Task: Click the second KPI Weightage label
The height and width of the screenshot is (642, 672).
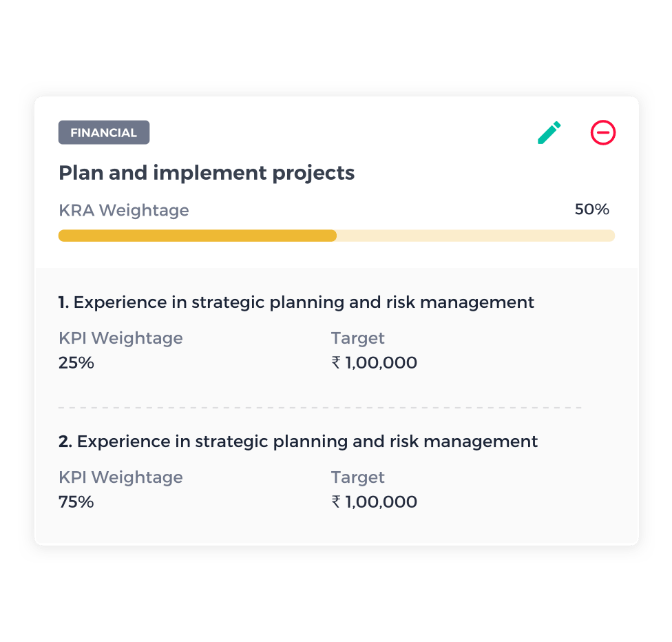Action: point(121,477)
